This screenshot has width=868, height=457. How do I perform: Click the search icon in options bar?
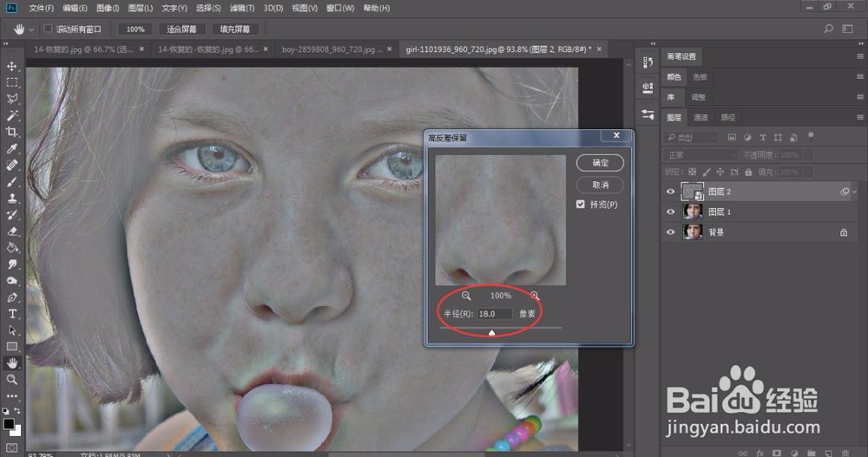click(828, 29)
